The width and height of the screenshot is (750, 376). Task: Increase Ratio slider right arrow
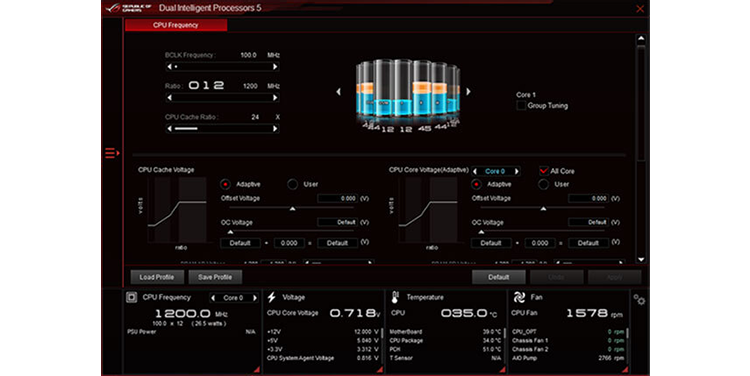(x=275, y=98)
